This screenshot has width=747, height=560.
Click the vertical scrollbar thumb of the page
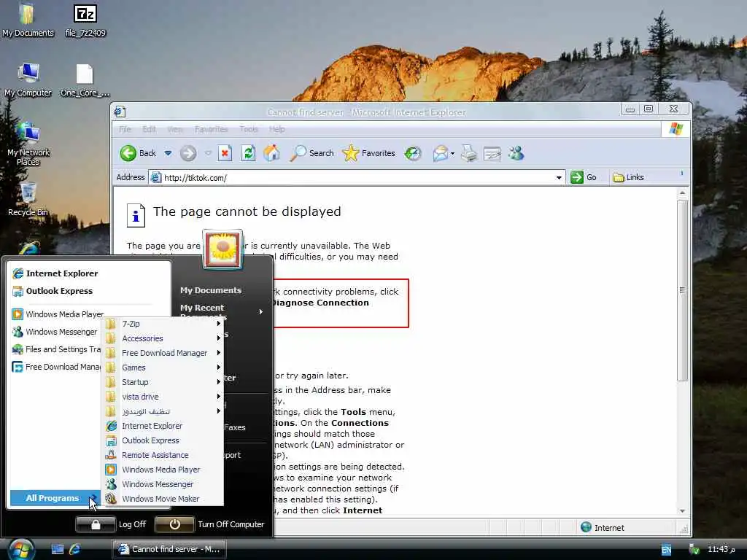tap(682, 290)
